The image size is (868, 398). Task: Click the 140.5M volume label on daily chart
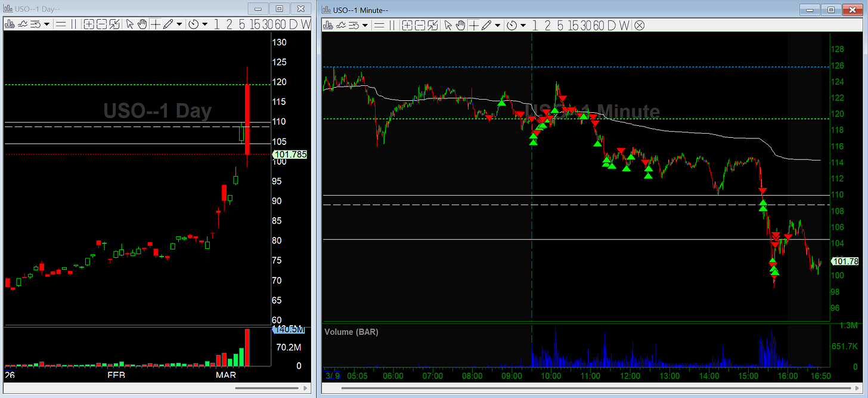click(x=290, y=329)
